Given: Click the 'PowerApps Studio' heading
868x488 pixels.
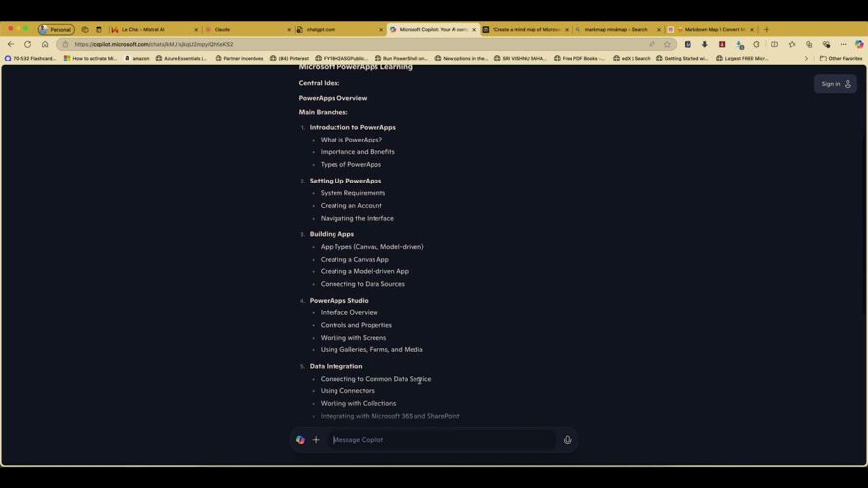Looking at the screenshot, I should 338,301.
